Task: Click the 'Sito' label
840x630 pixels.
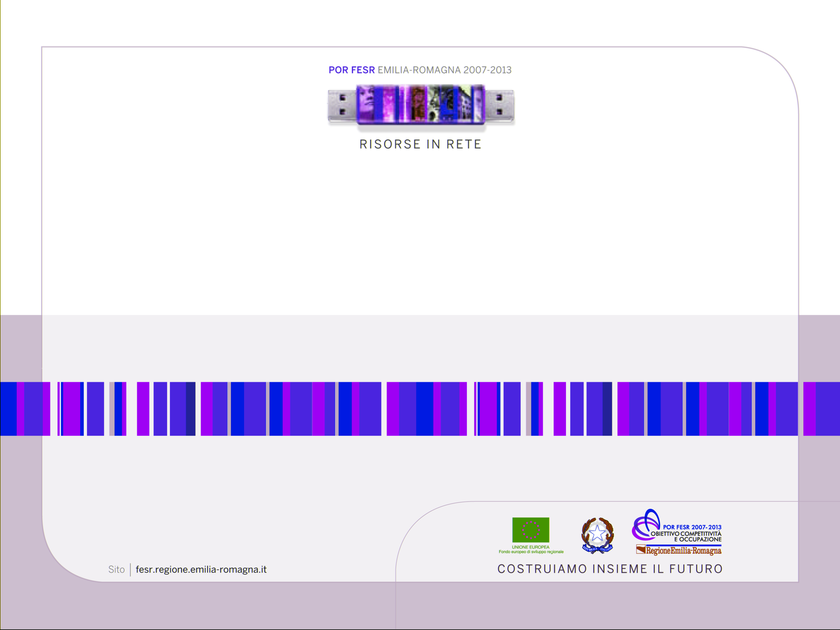Action: point(116,570)
